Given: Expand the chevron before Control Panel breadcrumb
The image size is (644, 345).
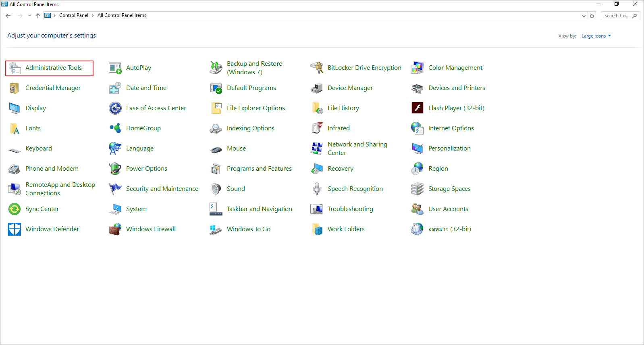Looking at the screenshot, I should pos(55,15).
